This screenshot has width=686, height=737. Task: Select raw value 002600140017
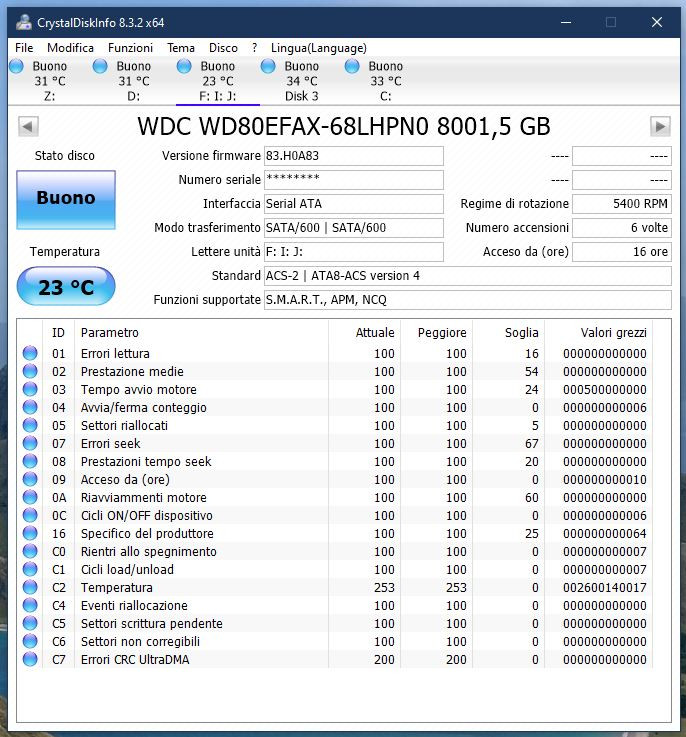point(605,588)
